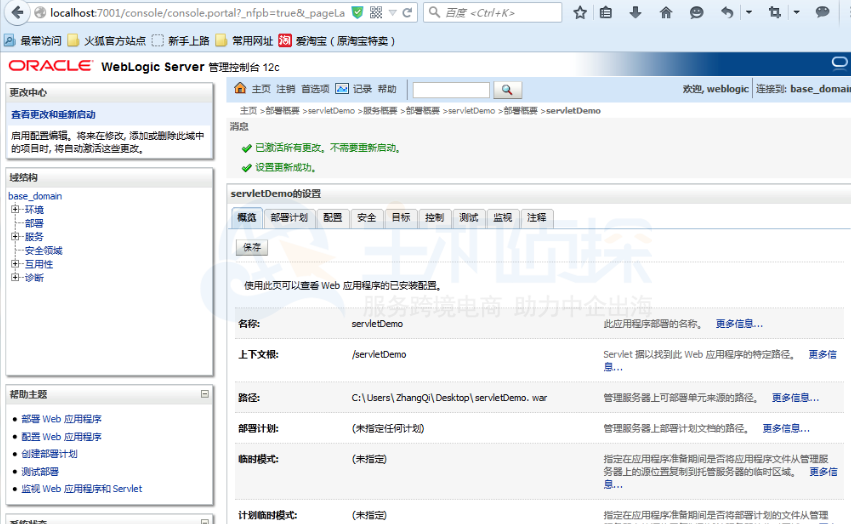Image resolution: width=851 pixels, height=524 pixels.
Task: Click 服务概要 breadcrumb link
Action: 380,111
